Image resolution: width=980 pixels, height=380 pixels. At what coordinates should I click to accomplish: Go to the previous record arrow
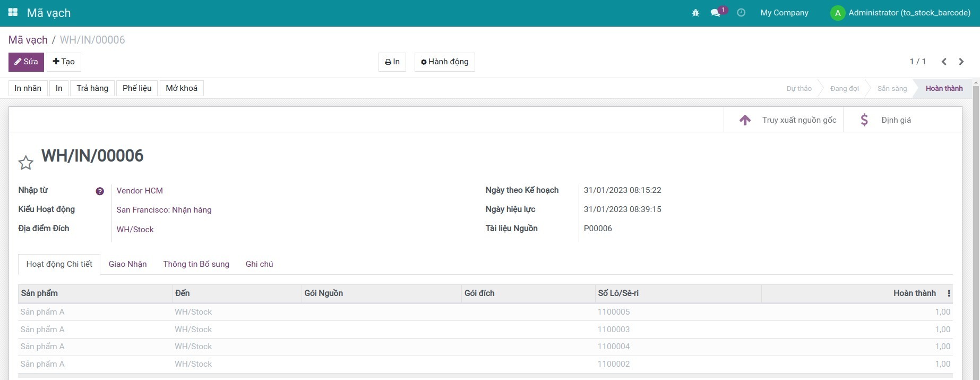tap(944, 62)
